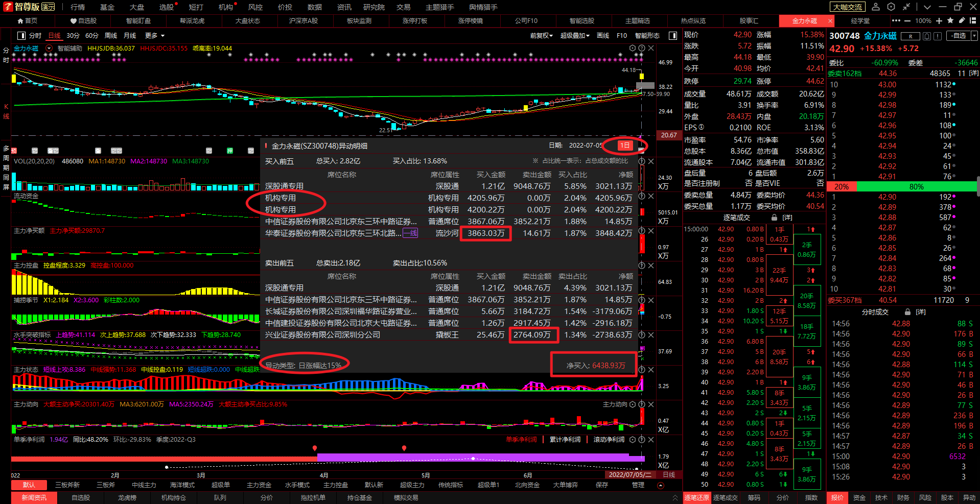Image resolution: width=980 pixels, height=504 pixels.
Task: Select the 月线 chart period
Action: [x=130, y=36]
